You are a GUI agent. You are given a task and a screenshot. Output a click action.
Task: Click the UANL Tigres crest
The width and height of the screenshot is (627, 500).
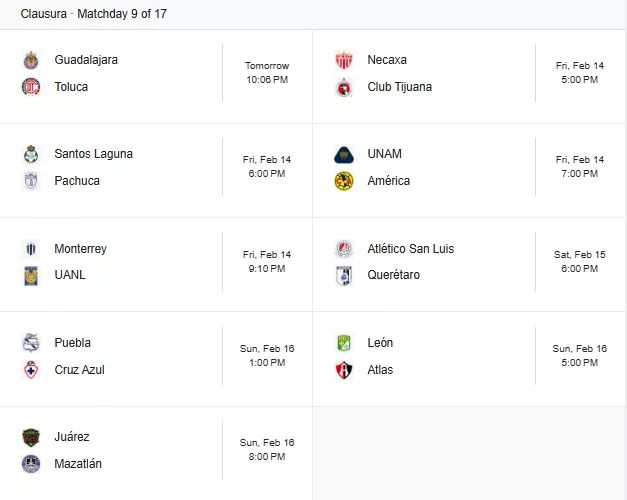tap(31, 276)
